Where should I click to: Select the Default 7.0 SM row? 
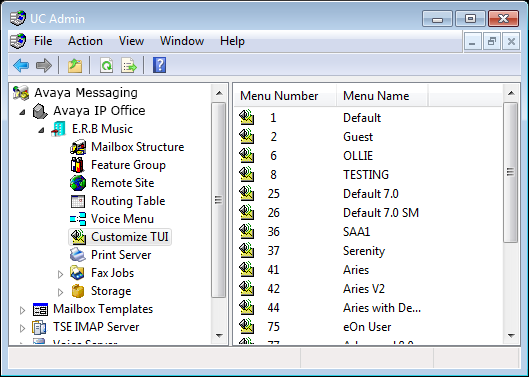coord(368,212)
